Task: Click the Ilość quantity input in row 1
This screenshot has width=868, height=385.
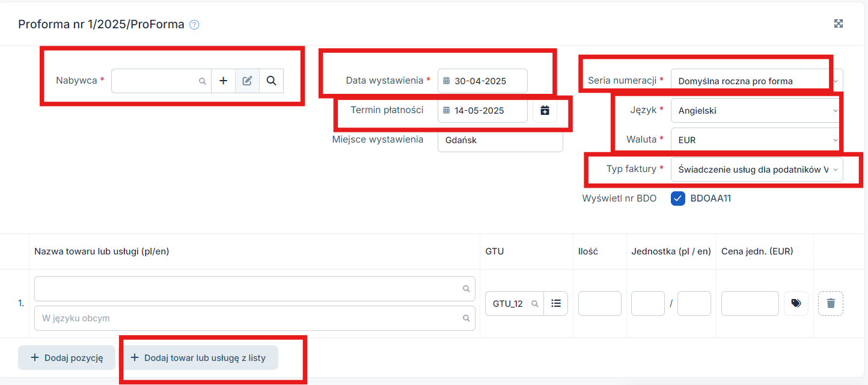Action: (599, 304)
